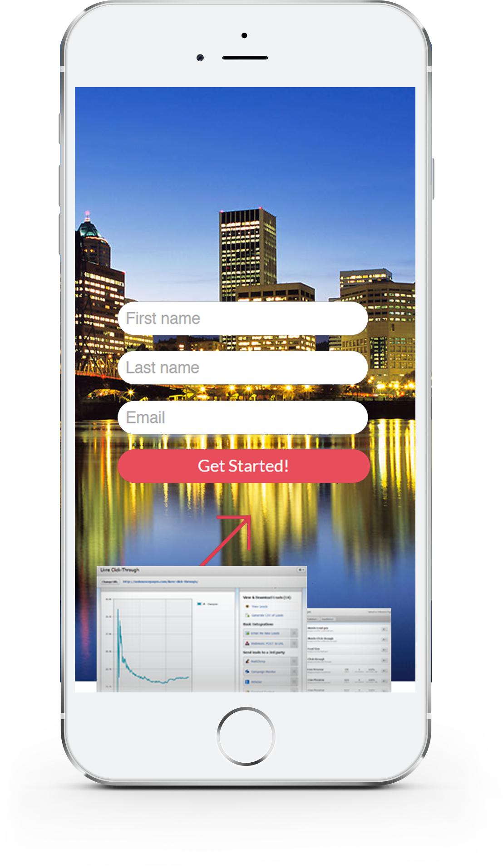This screenshot has width=503, height=868.
Task: Select the Email input field
Action: coord(242,417)
